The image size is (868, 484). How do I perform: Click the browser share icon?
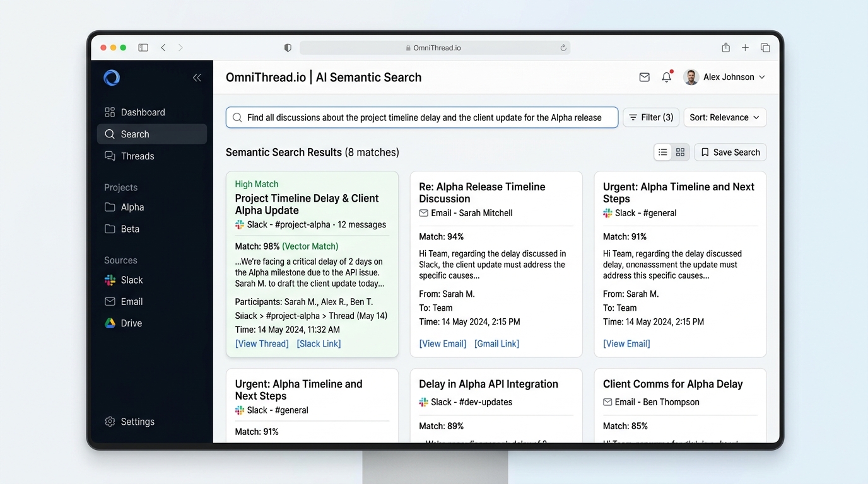click(726, 48)
